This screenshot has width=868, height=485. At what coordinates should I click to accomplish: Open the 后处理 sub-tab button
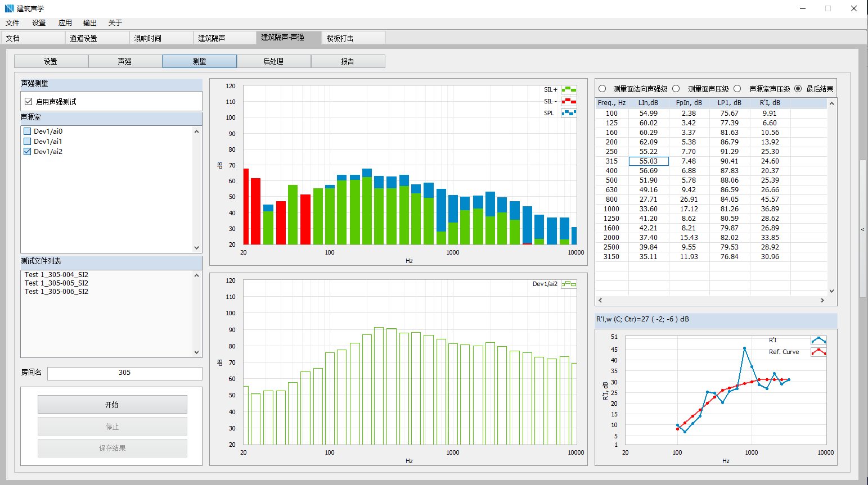coord(273,61)
